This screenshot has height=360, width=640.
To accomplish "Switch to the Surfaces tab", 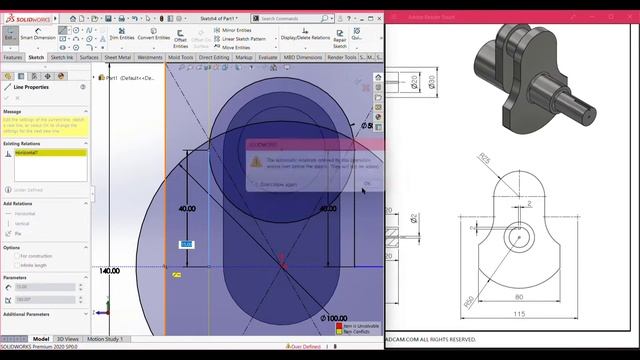I will point(89,58).
